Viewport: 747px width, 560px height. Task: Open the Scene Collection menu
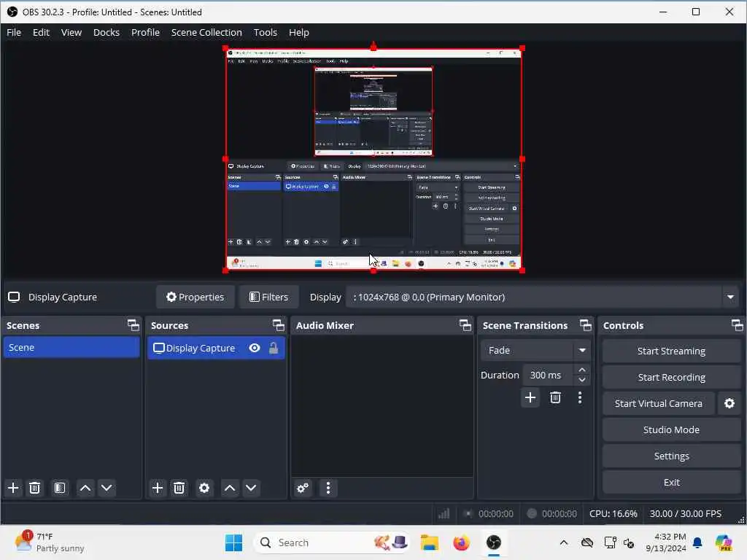point(206,32)
